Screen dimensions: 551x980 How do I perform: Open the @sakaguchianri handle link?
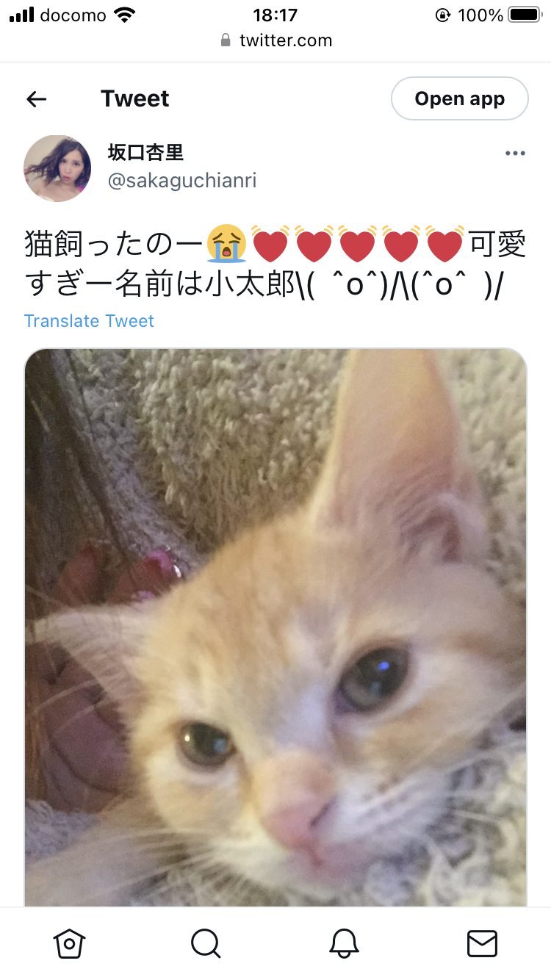[182, 181]
